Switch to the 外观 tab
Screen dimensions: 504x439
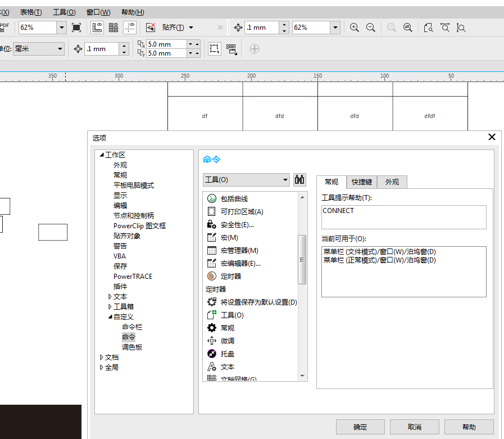392,182
